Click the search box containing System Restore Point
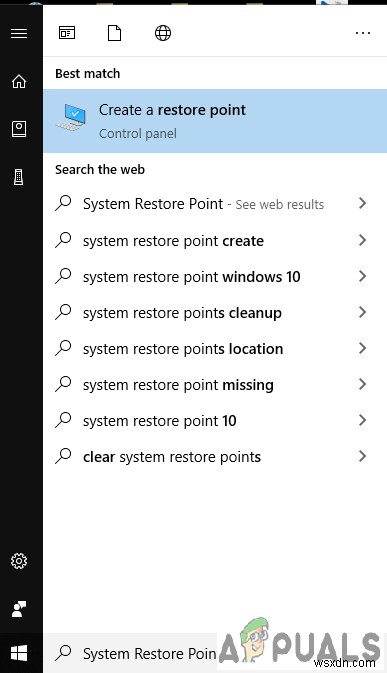The width and height of the screenshot is (387, 673). pyautogui.click(x=215, y=653)
